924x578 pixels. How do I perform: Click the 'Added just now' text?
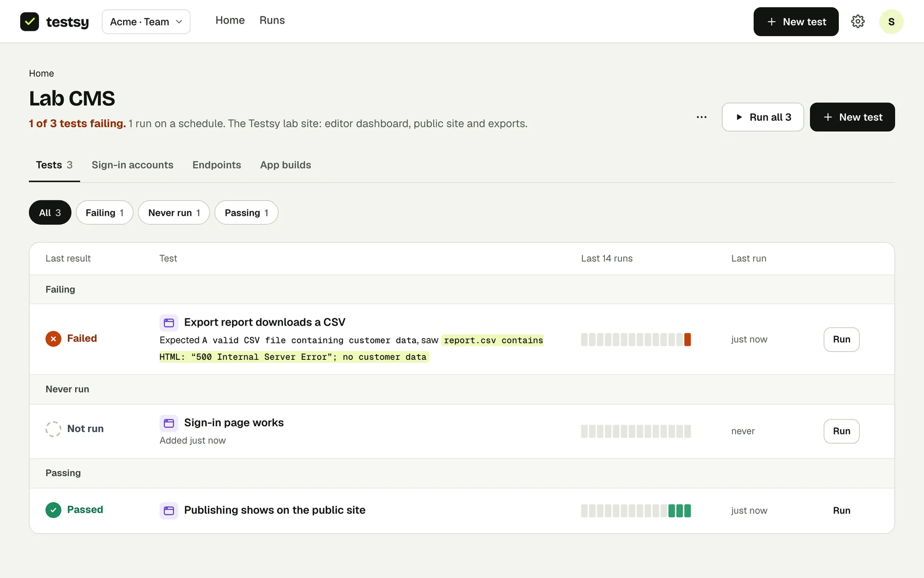coord(192,440)
